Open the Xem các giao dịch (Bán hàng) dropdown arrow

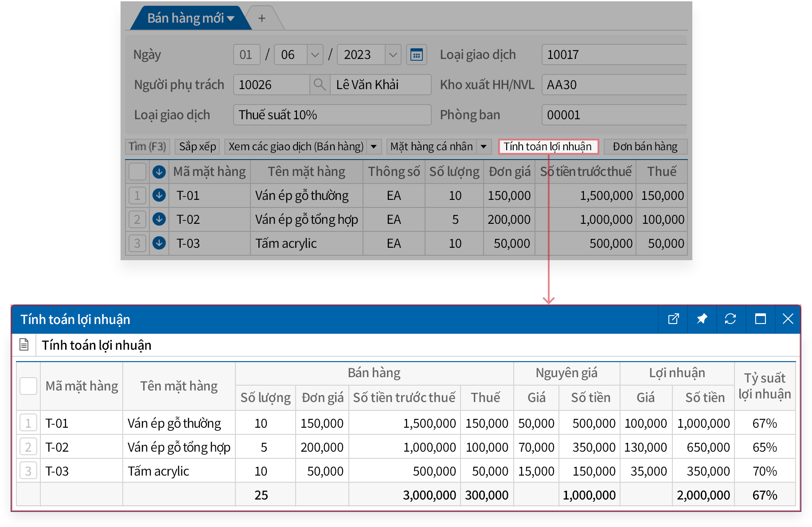(x=374, y=147)
